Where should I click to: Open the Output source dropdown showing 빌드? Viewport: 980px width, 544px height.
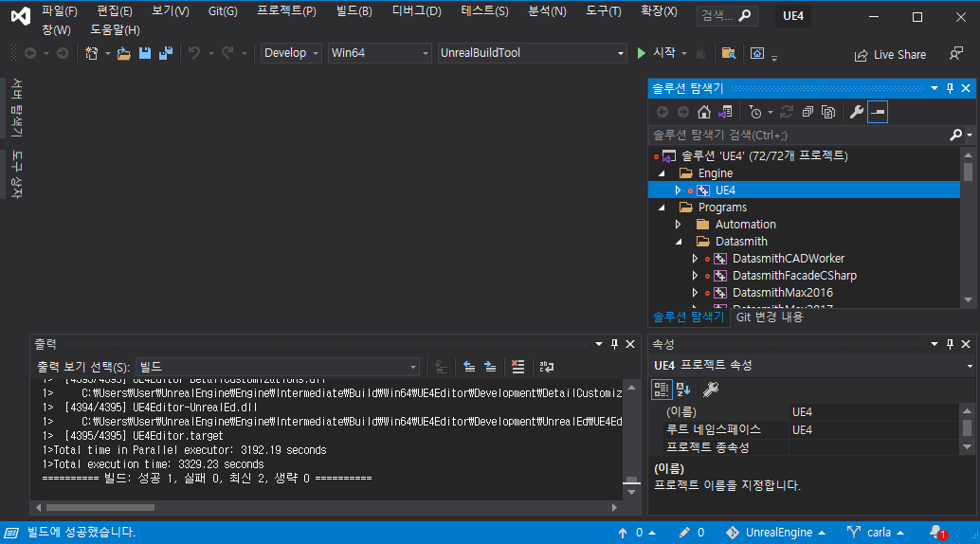coord(278,367)
